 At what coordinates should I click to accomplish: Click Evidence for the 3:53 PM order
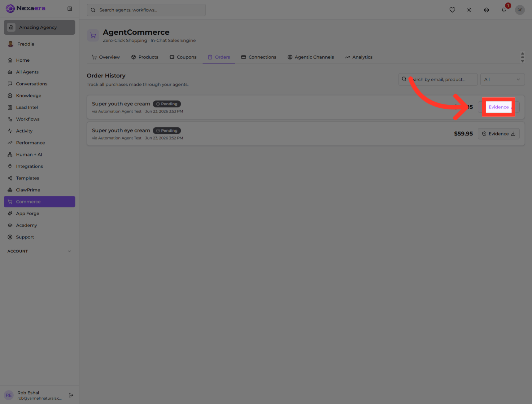499,107
